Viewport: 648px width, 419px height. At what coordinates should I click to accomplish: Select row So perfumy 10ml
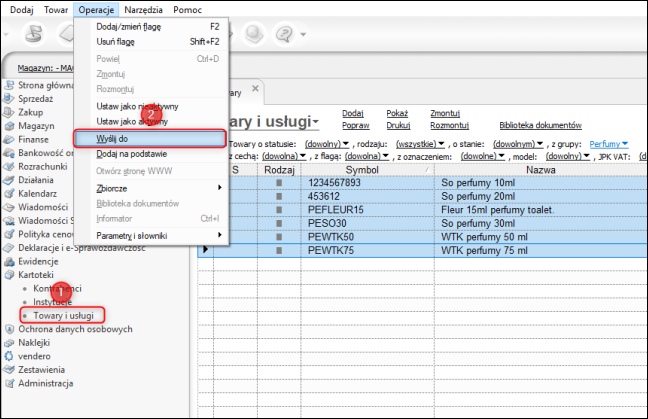click(x=422, y=183)
